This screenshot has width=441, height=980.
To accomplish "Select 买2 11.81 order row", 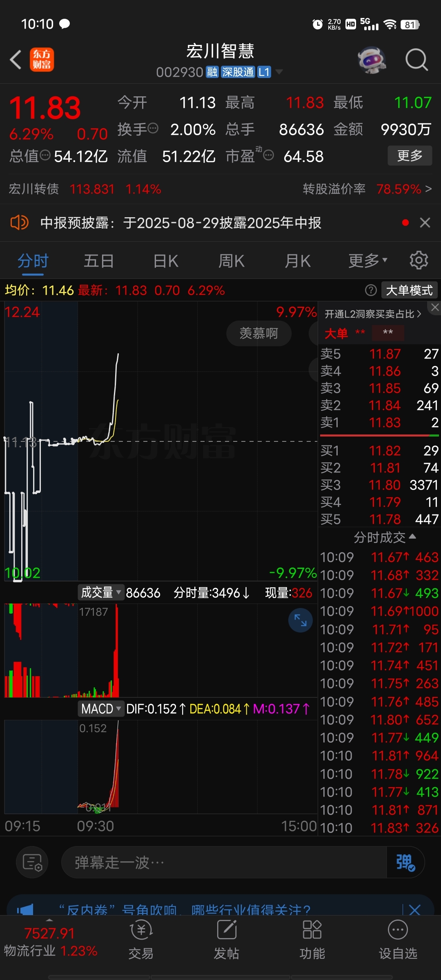I will tap(379, 468).
